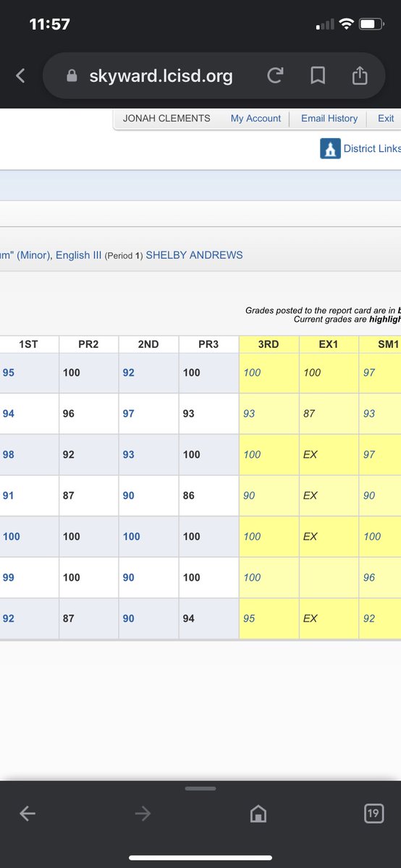Select the EX1 column header
Viewport: 401px width, 868px height.
(329, 344)
